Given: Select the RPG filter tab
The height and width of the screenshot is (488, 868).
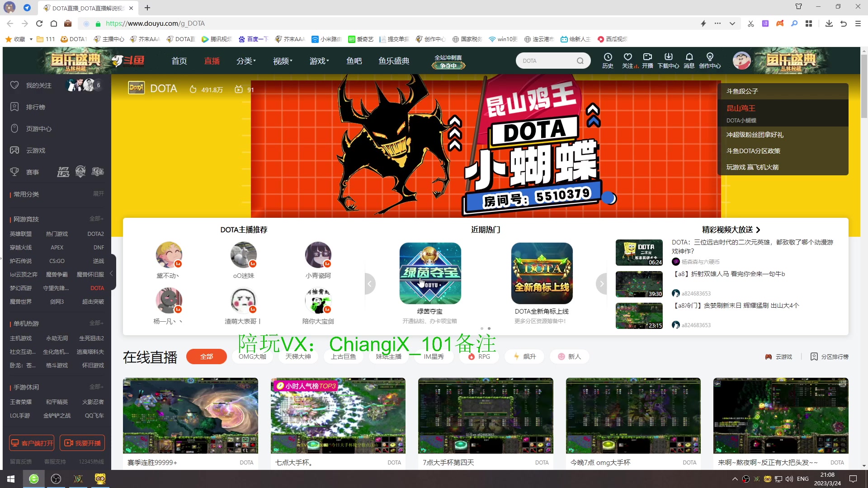Looking at the screenshot, I should (479, 357).
